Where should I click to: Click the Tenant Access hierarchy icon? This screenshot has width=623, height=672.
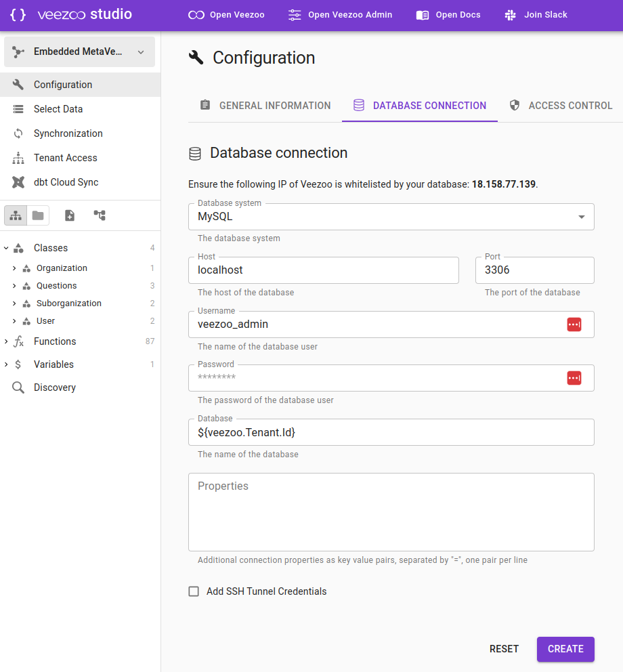point(18,158)
